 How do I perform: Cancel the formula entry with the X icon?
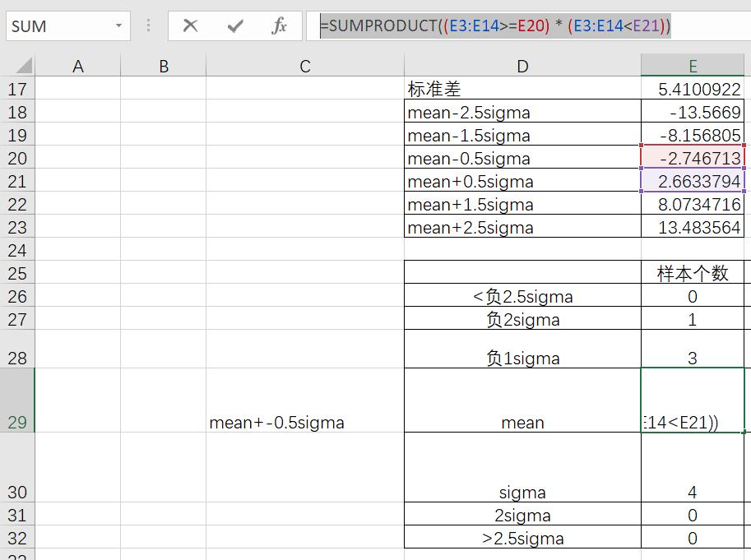190,25
